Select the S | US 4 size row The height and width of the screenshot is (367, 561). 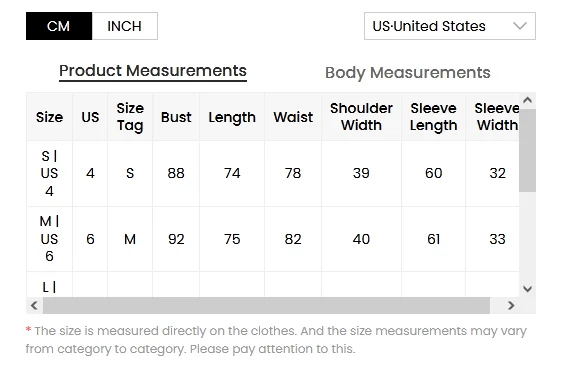click(x=273, y=173)
